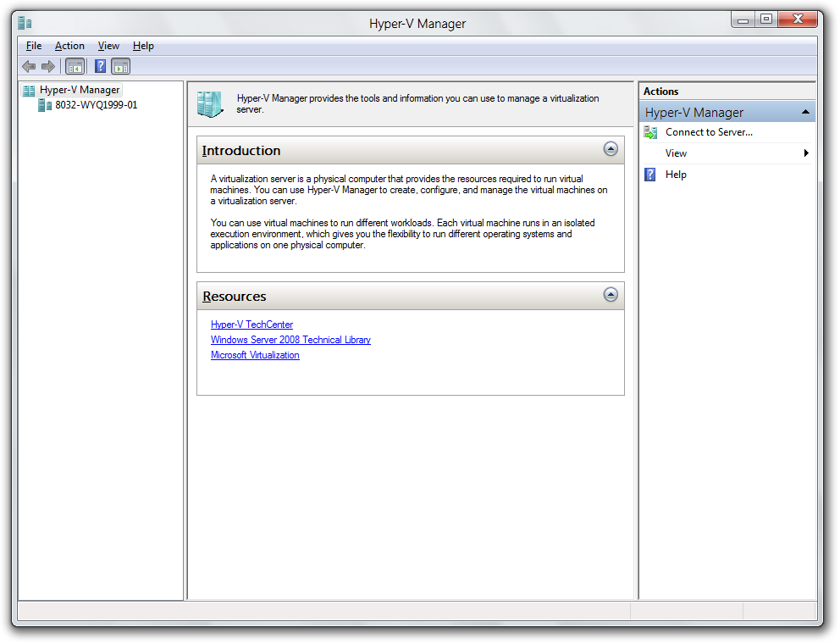Open Windows Server 2008 Technical Library link
The width and height of the screenshot is (840, 644).
290,340
